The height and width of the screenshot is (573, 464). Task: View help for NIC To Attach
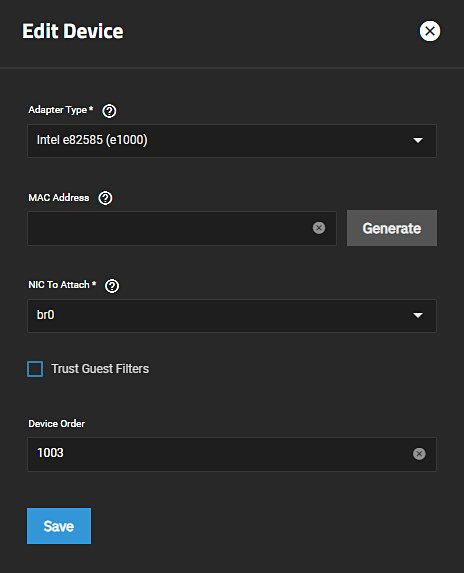(112, 286)
